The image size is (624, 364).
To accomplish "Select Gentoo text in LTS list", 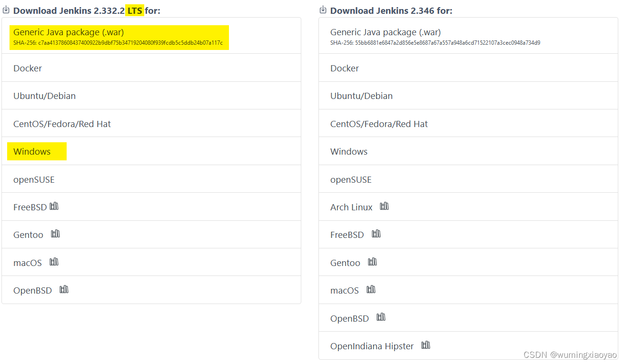I will click(28, 235).
